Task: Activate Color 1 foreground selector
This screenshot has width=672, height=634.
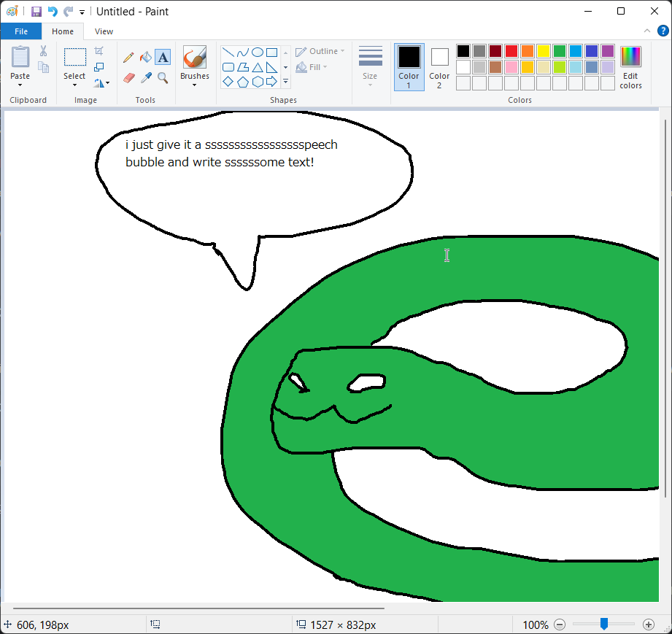Action: 409,67
